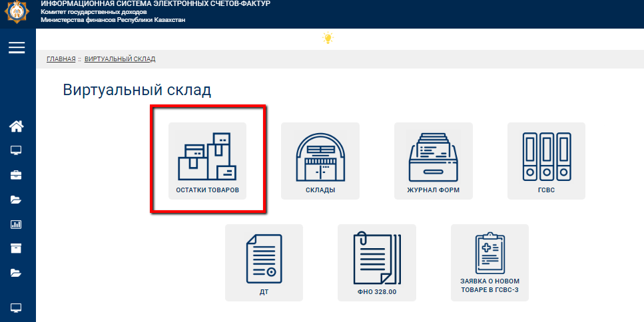Click the monitor icon directly below home

coord(17,150)
